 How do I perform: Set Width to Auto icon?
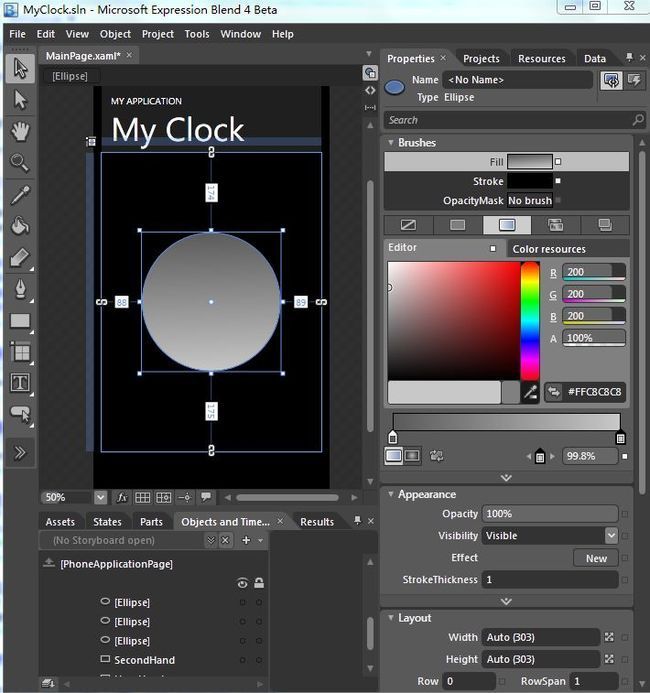click(x=609, y=637)
